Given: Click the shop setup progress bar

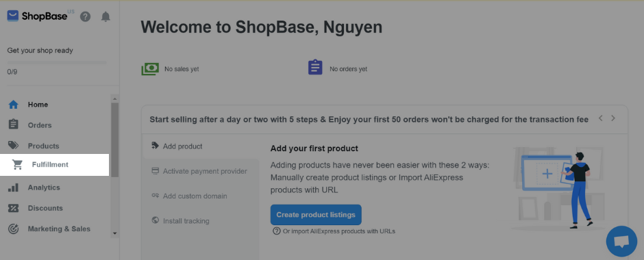Looking at the screenshot, I should (57, 63).
